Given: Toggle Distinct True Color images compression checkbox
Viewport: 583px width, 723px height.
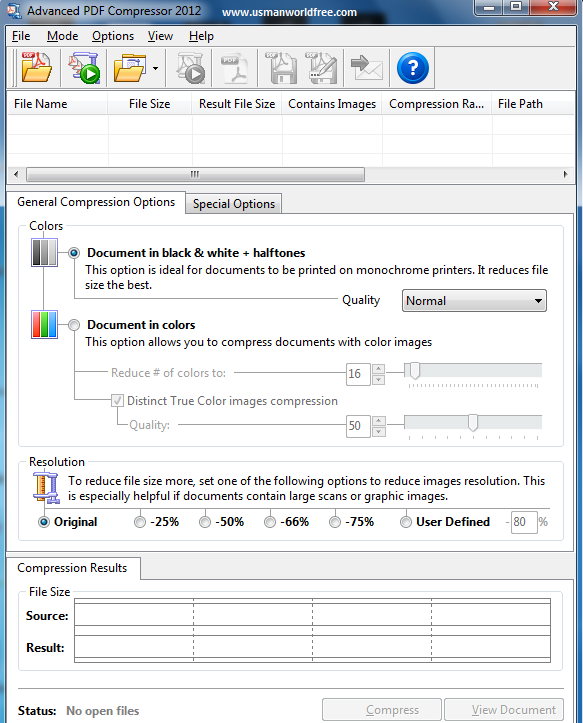Looking at the screenshot, I should click(117, 401).
